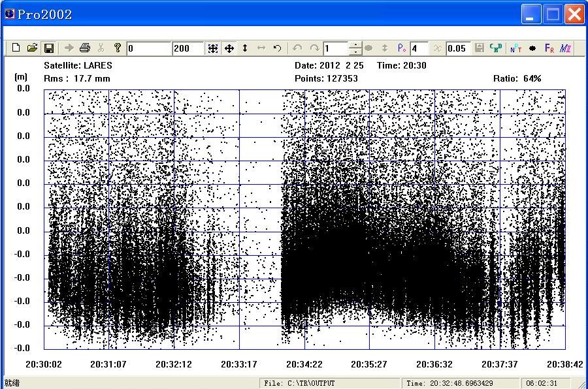Click the 'Points: 127353' text
Image resolution: width=588 pixels, height=389 pixels.
[326, 78]
